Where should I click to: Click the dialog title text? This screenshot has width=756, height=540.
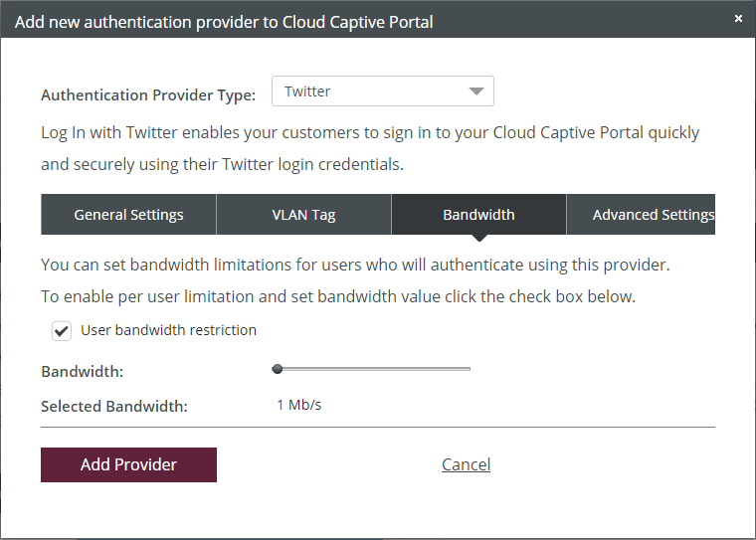click(x=224, y=22)
